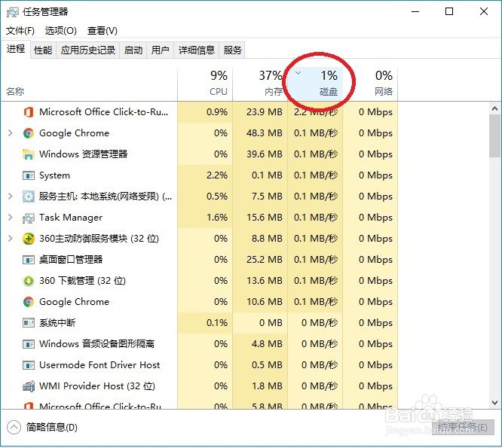Toggle sort order on the 磁盘 column
The width and height of the screenshot is (502, 448).
(315, 84)
